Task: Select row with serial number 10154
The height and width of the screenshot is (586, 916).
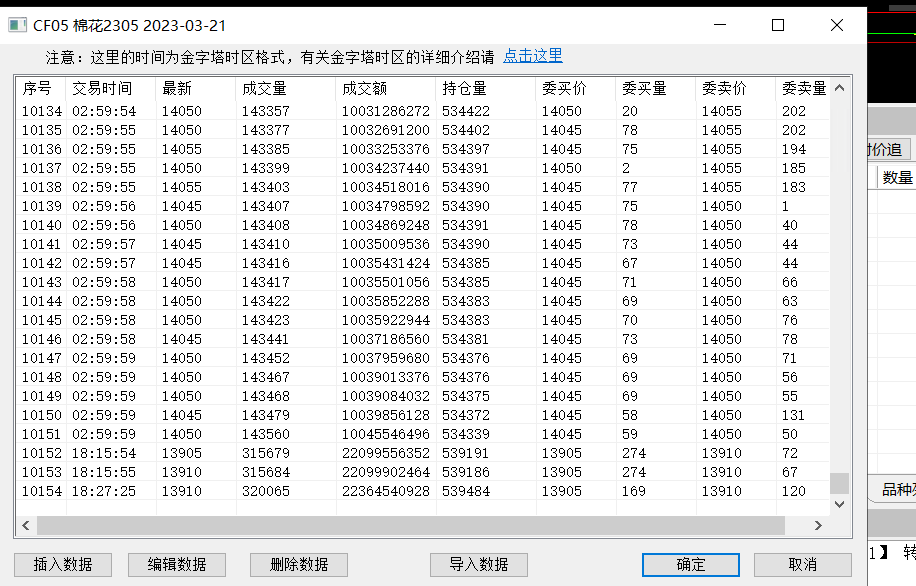Action: [x=42, y=491]
